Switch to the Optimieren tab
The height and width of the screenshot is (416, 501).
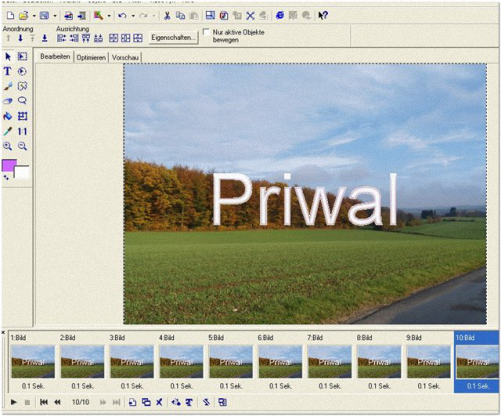[x=91, y=58]
